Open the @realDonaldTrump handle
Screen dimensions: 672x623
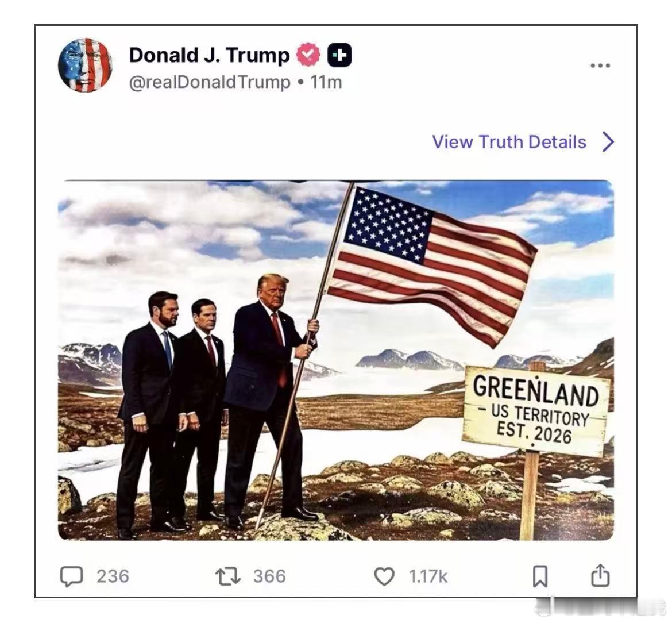tap(210, 82)
